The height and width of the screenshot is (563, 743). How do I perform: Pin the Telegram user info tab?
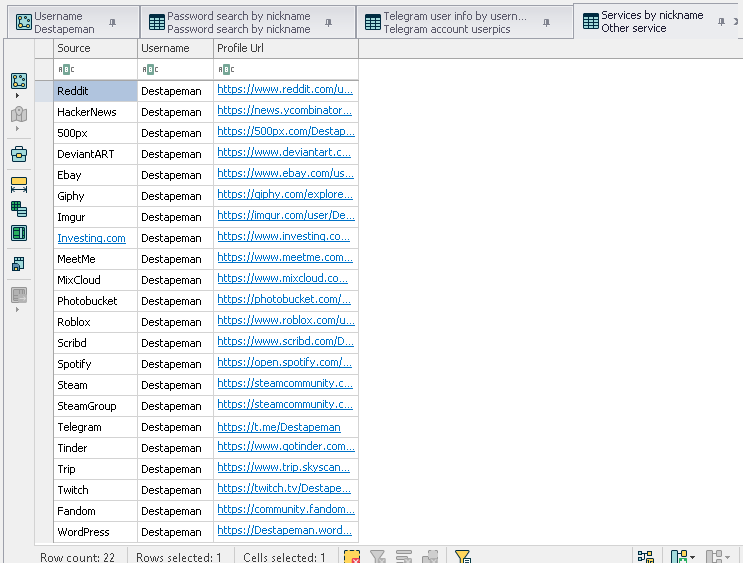[x=546, y=22]
